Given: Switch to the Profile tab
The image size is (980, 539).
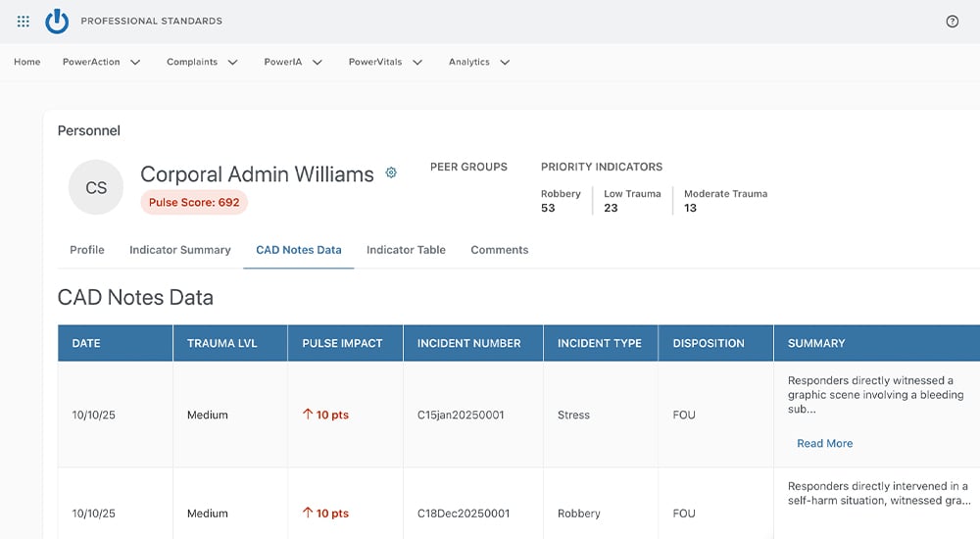Looking at the screenshot, I should pos(87,250).
